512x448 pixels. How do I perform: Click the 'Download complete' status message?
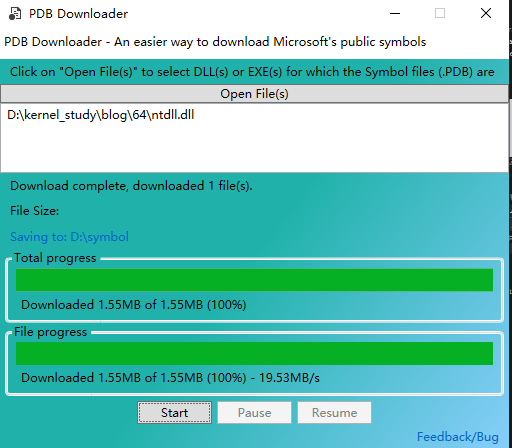(x=131, y=186)
